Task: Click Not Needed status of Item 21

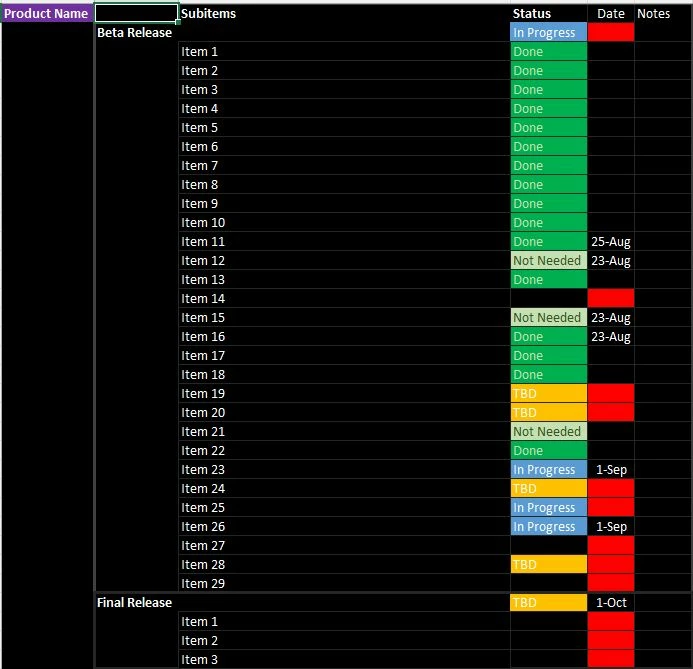Action: (548, 432)
